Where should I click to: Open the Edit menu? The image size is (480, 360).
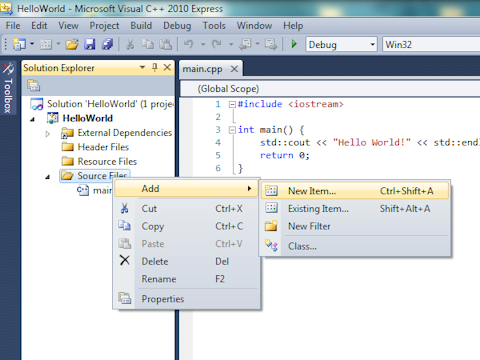point(39,26)
